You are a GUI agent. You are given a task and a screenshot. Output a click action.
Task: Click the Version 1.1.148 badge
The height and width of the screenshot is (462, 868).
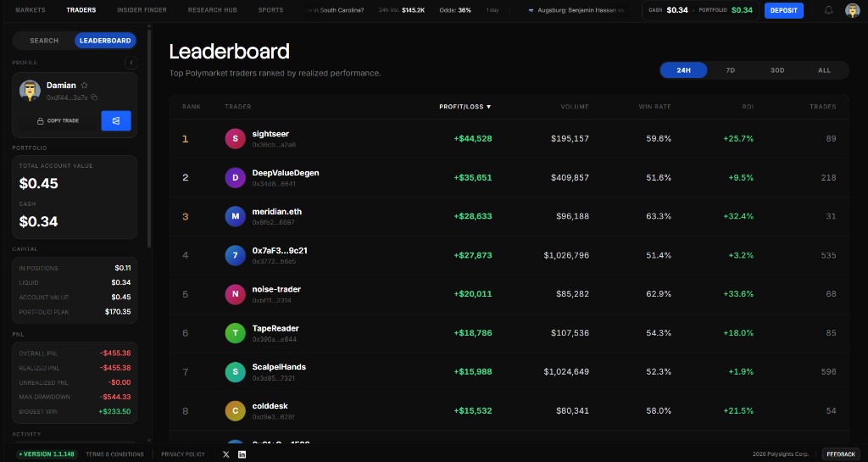point(47,454)
